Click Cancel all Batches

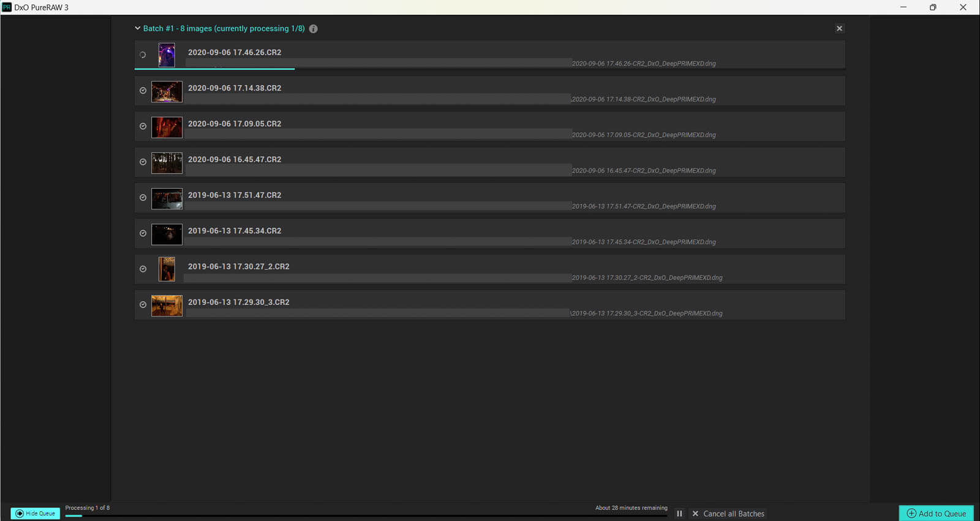pos(728,514)
